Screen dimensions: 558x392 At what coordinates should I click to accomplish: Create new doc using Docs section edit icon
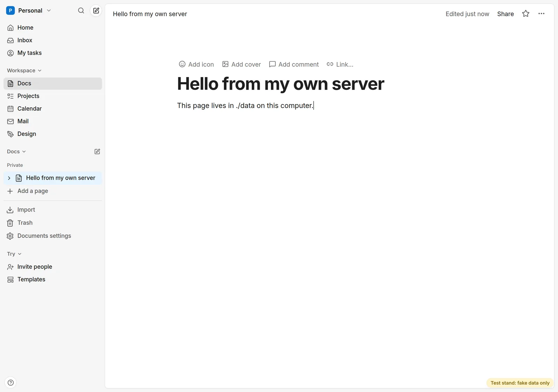[97, 152]
